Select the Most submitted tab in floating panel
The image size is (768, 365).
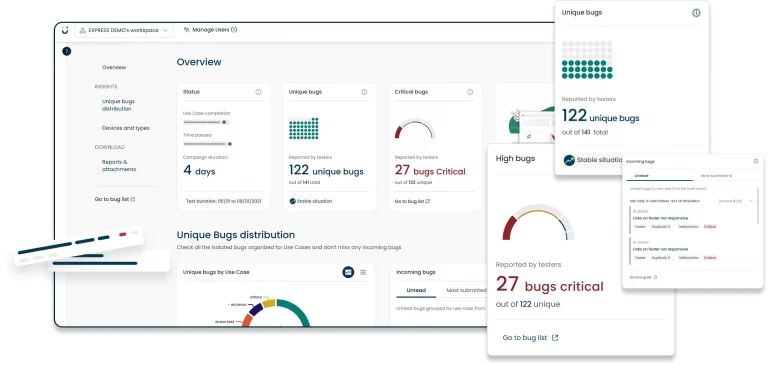tap(716, 175)
